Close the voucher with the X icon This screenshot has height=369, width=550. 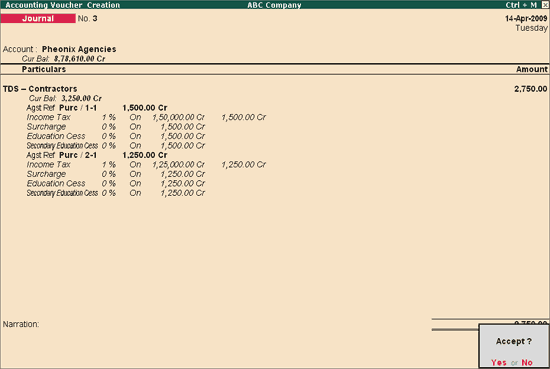pyautogui.click(x=545, y=5)
